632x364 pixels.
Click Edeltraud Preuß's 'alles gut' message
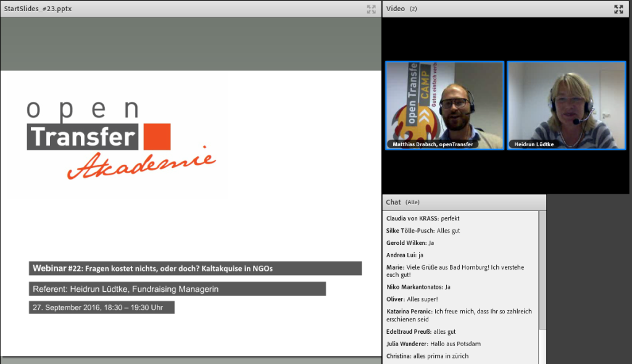(421, 331)
